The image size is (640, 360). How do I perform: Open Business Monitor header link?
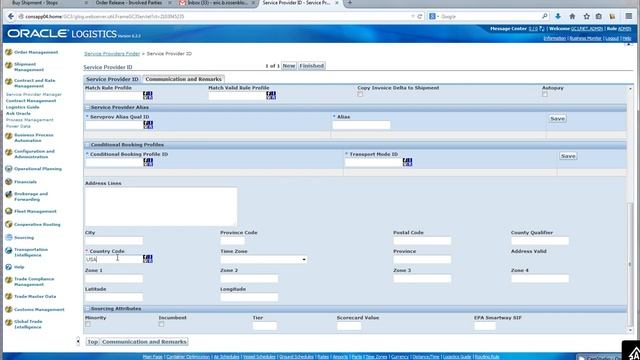(x=585, y=38)
